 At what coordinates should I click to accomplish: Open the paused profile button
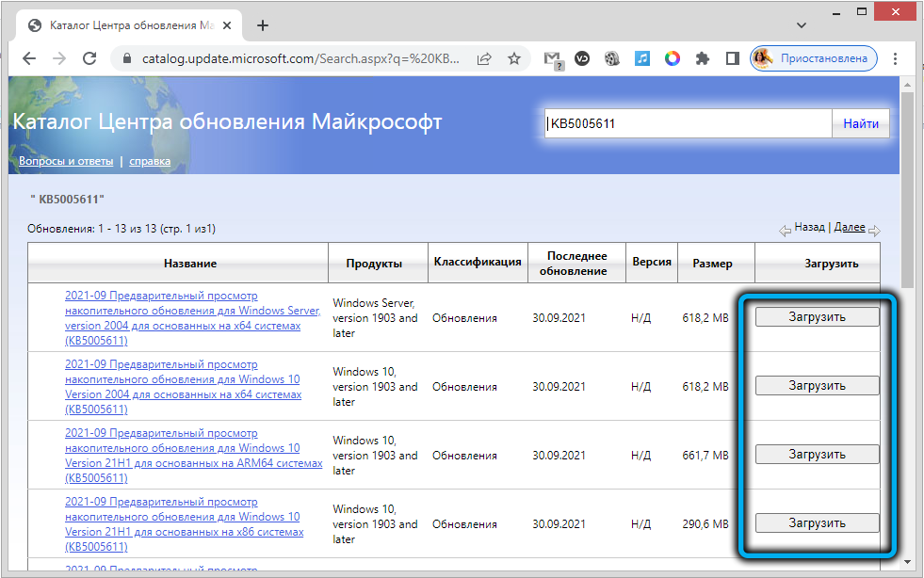(x=814, y=58)
